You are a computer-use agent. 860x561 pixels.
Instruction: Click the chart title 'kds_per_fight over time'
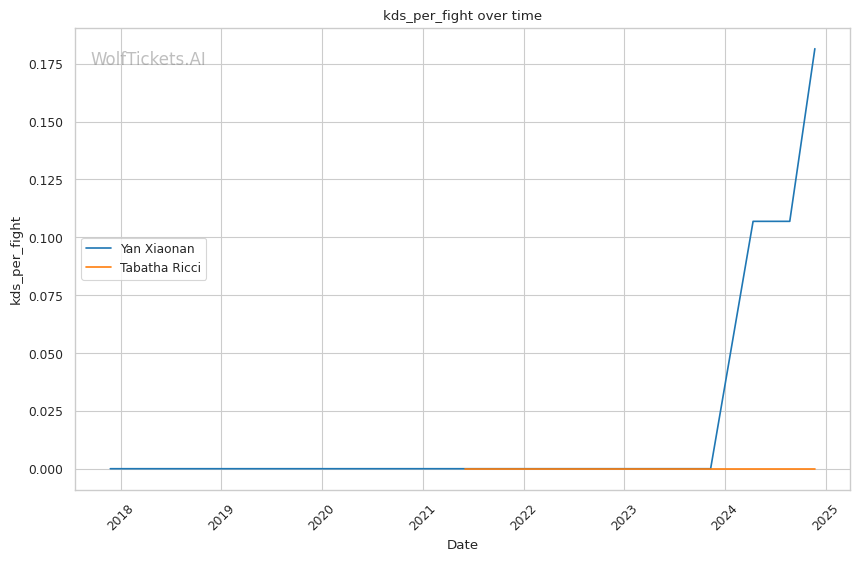[x=462, y=15]
